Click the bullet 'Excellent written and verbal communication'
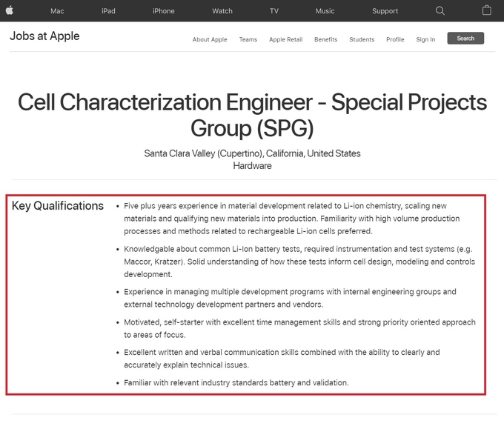Image resolution: width=504 pixels, height=429 pixels. click(x=282, y=359)
